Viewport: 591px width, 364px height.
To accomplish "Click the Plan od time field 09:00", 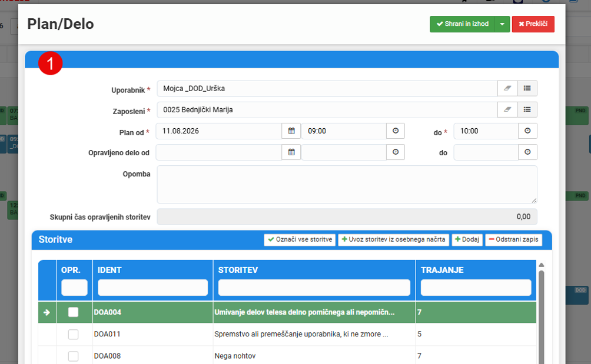I will click(344, 131).
